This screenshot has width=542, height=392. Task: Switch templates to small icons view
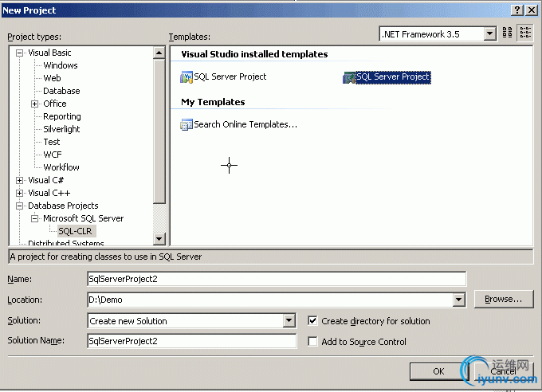[x=525, y=33]
